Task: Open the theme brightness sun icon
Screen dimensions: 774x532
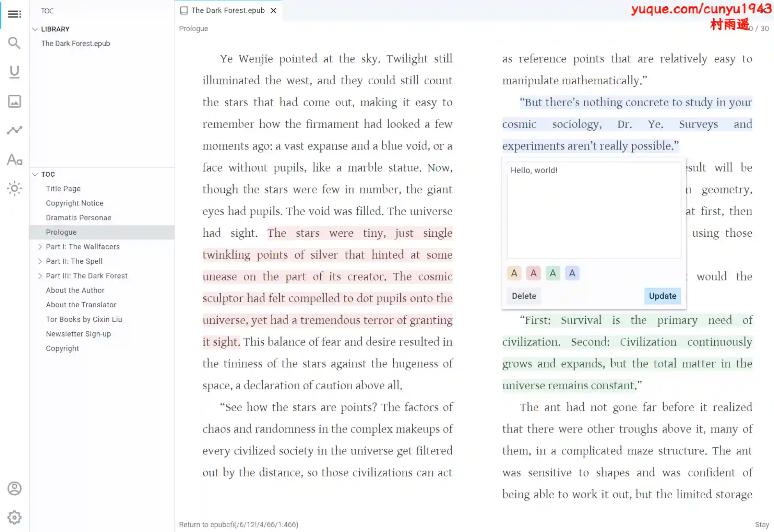Action: 14,189
